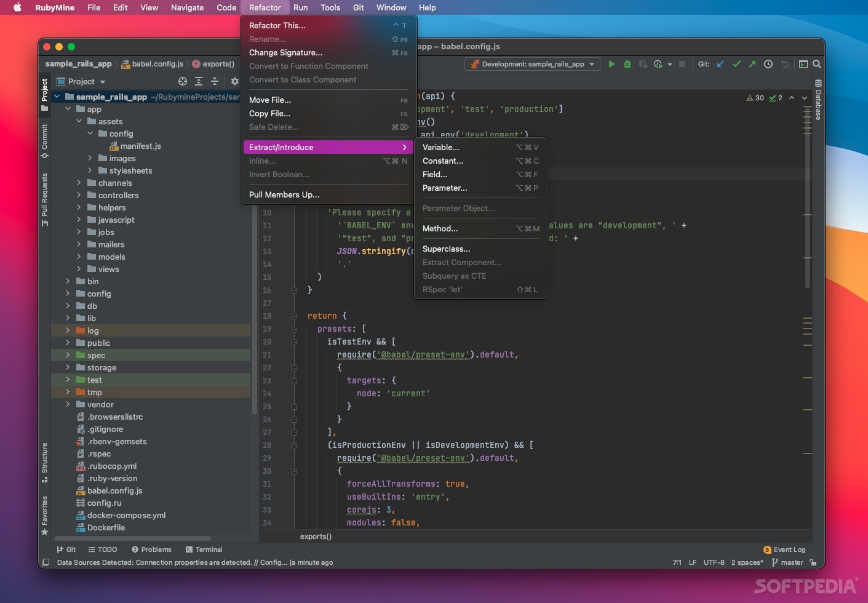This screenshot has width=868, height=603.
Task: Open Run Anything panel icon
Action: [803, 64]
